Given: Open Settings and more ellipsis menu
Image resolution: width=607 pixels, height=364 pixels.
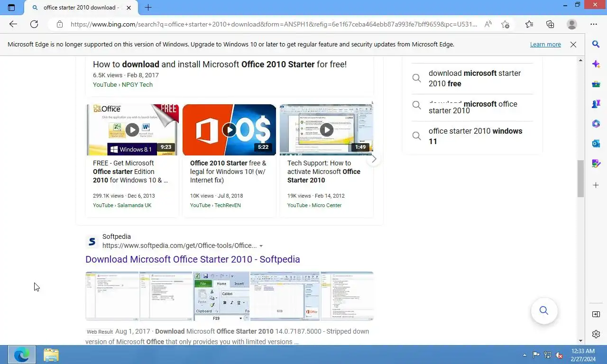Looking at the screenshot, I should [594, 24].
